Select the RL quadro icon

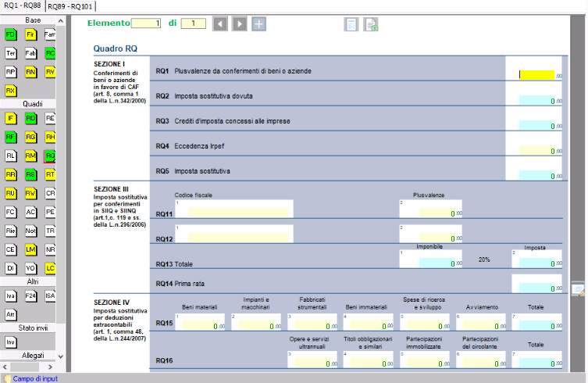(10, 156)
